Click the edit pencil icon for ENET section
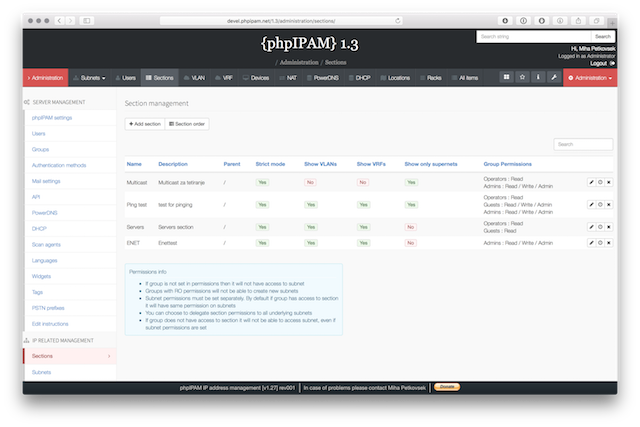 591,243
